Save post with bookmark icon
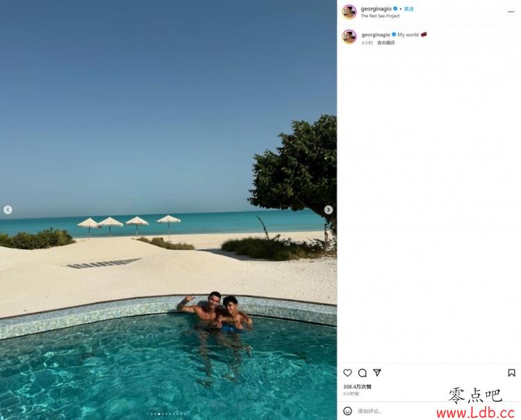Viewport: 521px width, 420px height. 511,373
